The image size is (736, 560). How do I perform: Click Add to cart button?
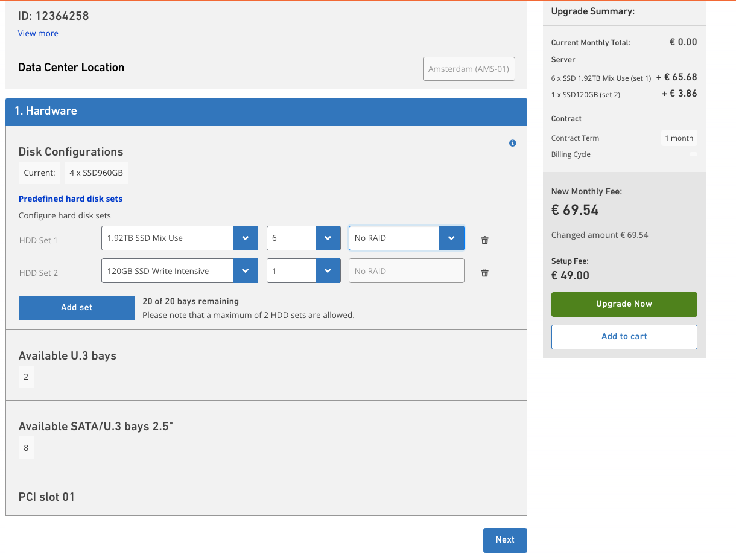(x=624, y=337)
